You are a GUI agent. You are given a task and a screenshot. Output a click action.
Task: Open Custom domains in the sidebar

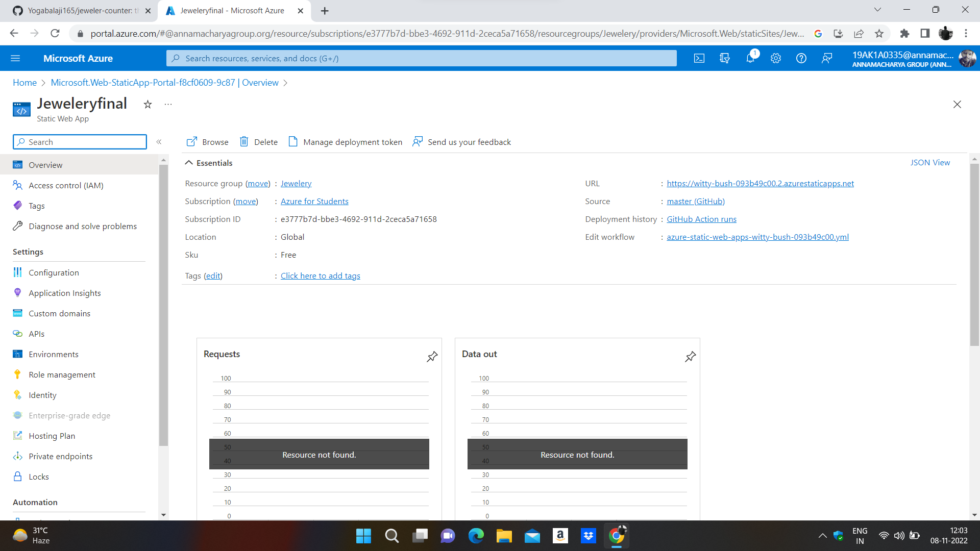pos(59,313)
